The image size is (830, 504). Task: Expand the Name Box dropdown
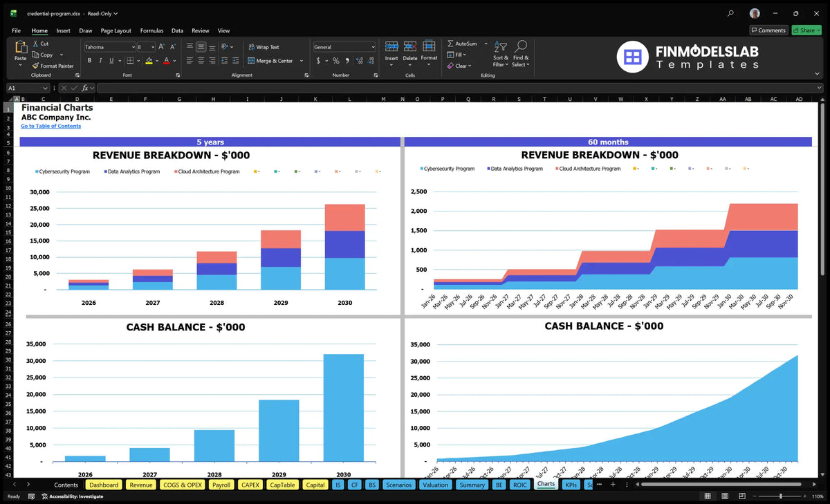tap(46, 88)
